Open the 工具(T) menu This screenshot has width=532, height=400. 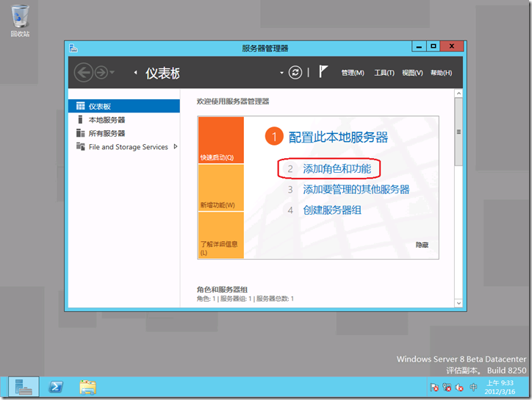[384, 73]
